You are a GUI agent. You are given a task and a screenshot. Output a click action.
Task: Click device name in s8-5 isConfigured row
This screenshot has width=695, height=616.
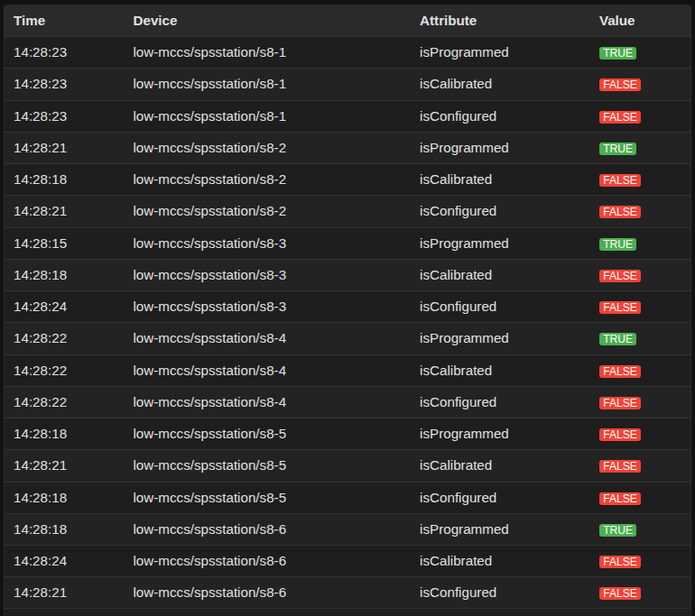pyautogui.click(x=209, y=498)
